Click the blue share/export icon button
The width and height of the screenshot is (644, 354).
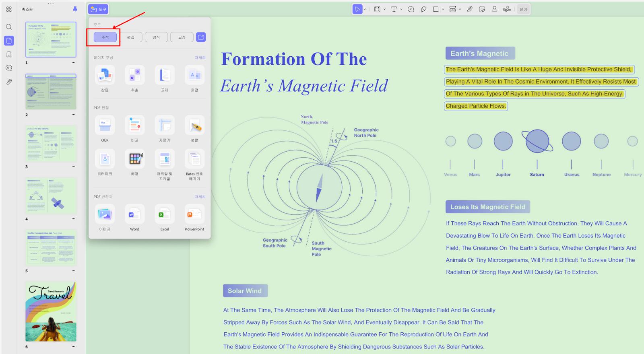[x=201, y=37]
